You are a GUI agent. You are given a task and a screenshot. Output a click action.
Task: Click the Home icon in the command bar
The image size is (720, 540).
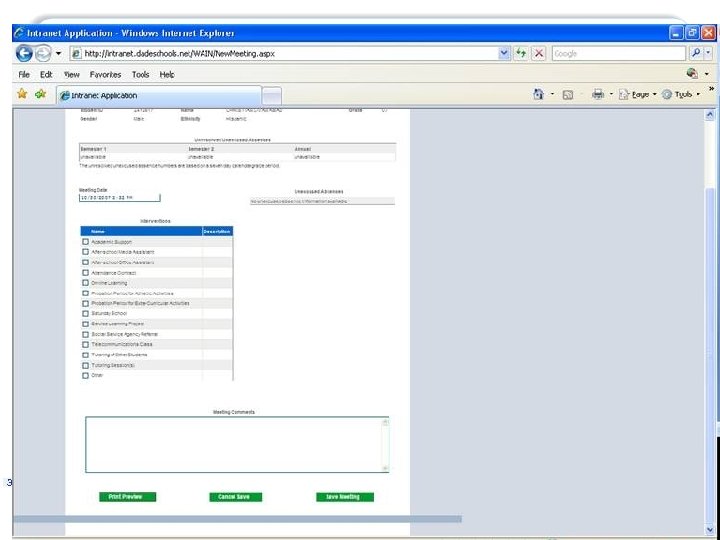point(539,94)
